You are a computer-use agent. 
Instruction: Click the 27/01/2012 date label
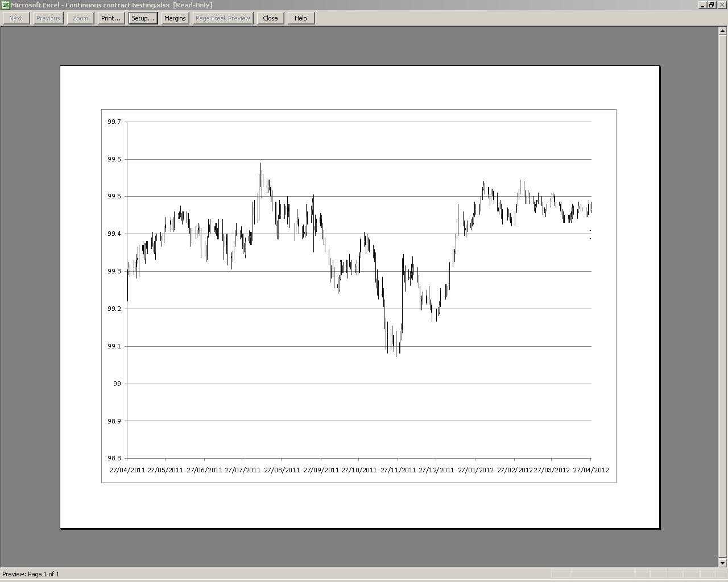(x=476, y=470)
